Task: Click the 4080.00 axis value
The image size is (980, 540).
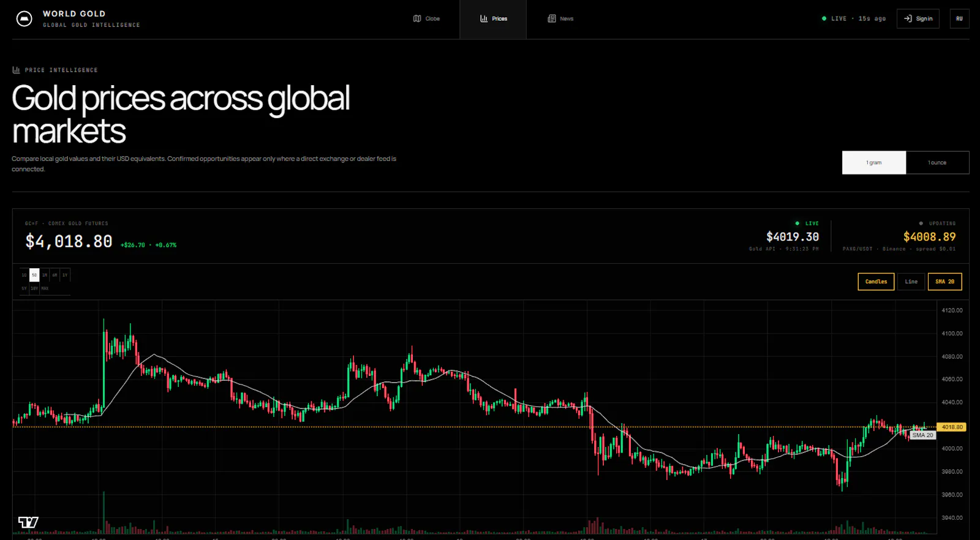Action: 952,356
